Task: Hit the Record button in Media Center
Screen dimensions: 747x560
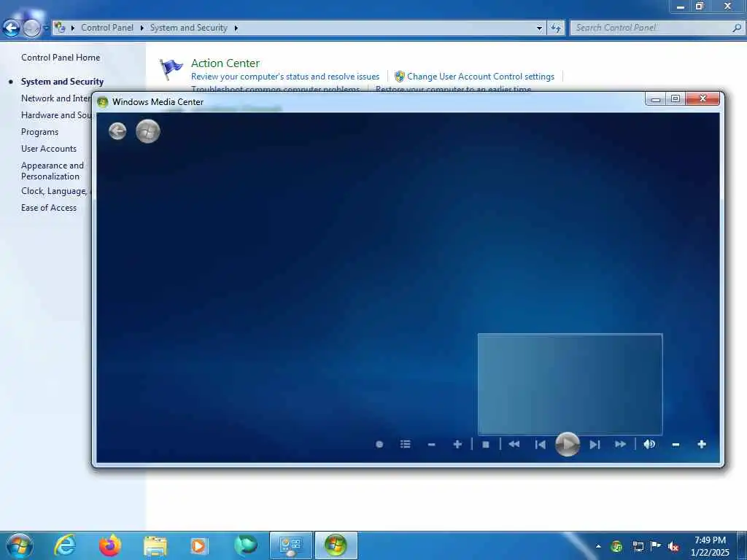Action: (x=379, y=444)
